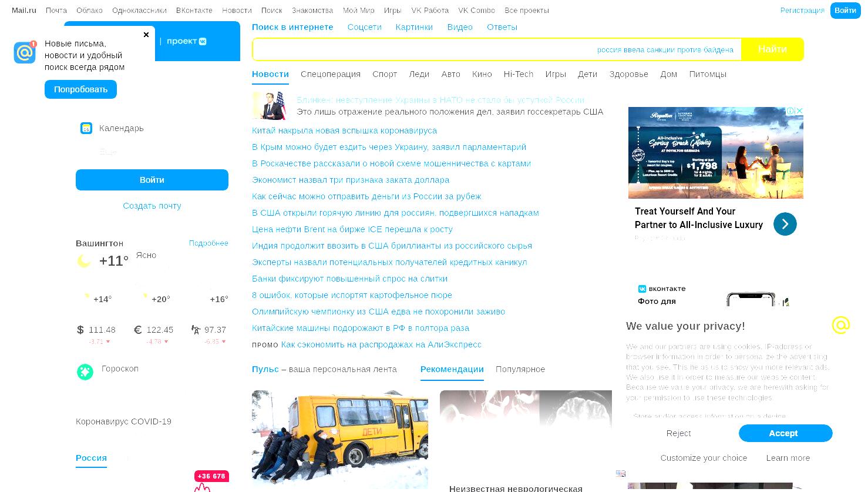
Task: Click the Регистрация link
Action: pos(802,11)
